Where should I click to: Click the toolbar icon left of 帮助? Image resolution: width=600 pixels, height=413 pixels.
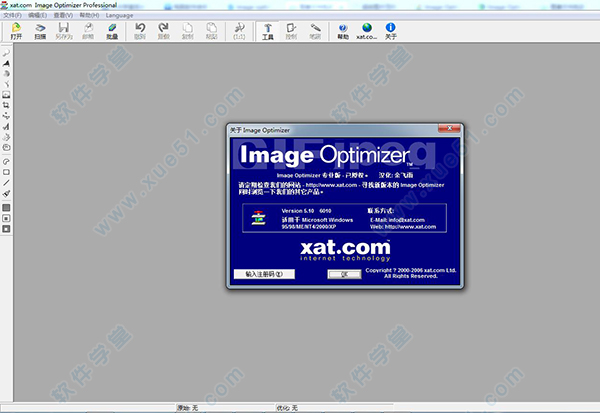coord(315,31)
